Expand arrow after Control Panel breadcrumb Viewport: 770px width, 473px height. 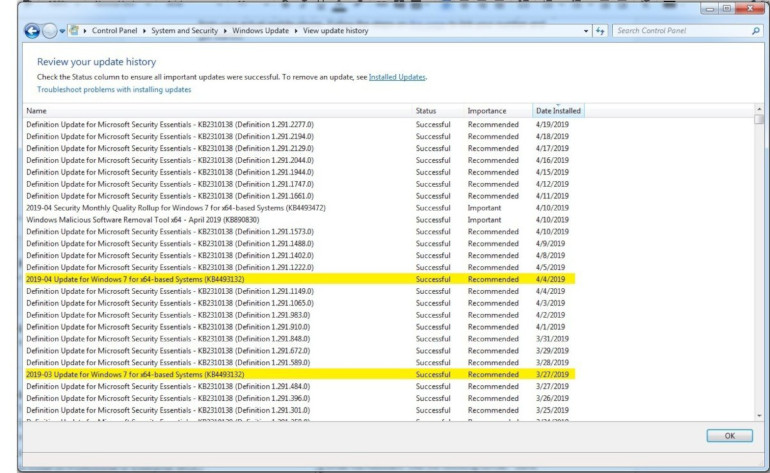(144, 31)
